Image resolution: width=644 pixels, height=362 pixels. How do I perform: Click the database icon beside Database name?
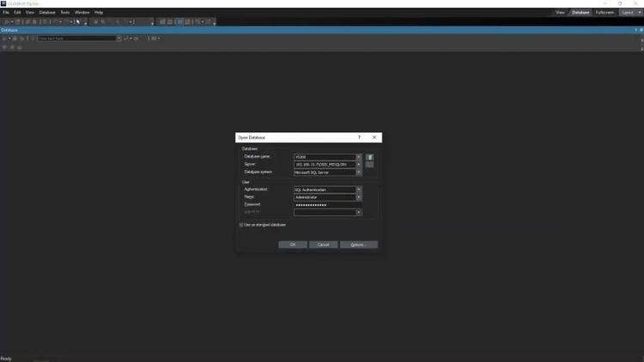[369, 157]
